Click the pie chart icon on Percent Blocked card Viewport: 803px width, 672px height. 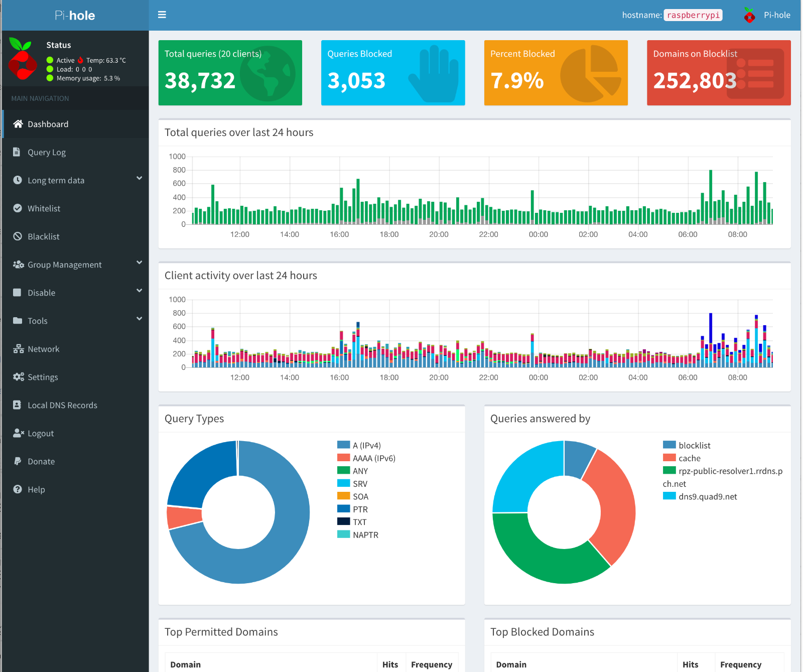click(591, 73)
